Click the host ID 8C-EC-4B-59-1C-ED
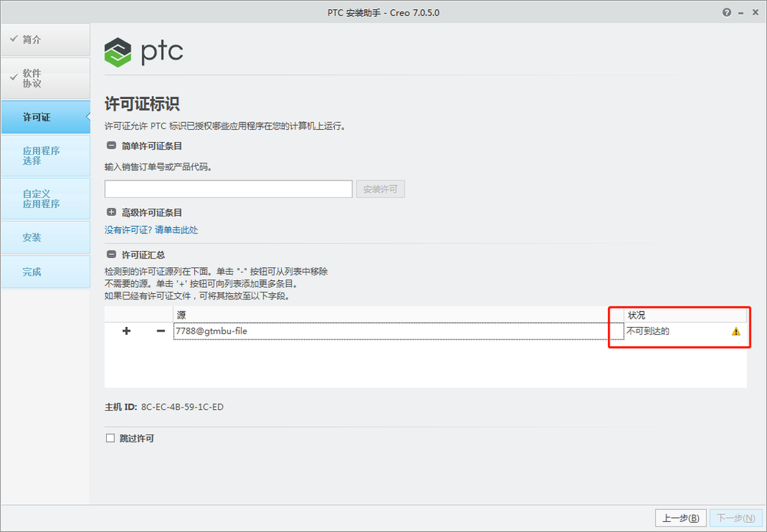This screenshot has height=532, width=767. click(182, 407)
